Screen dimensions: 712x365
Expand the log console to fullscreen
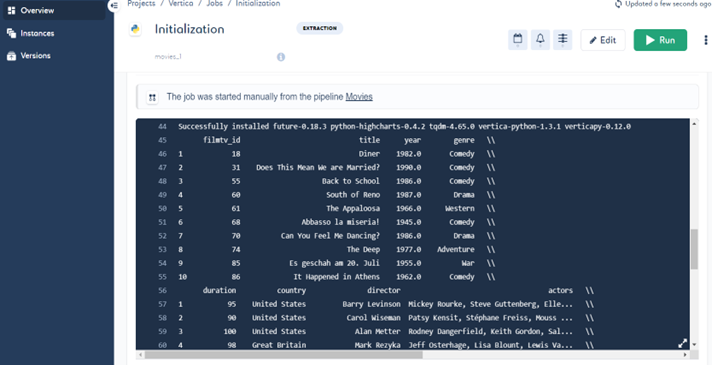coord(682,344)
